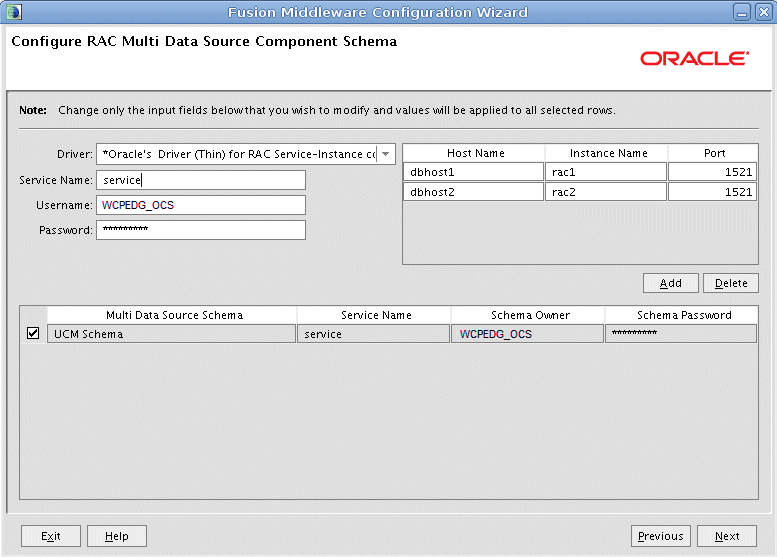Click port 1521 in dbhost2 row

click(713, 192)
